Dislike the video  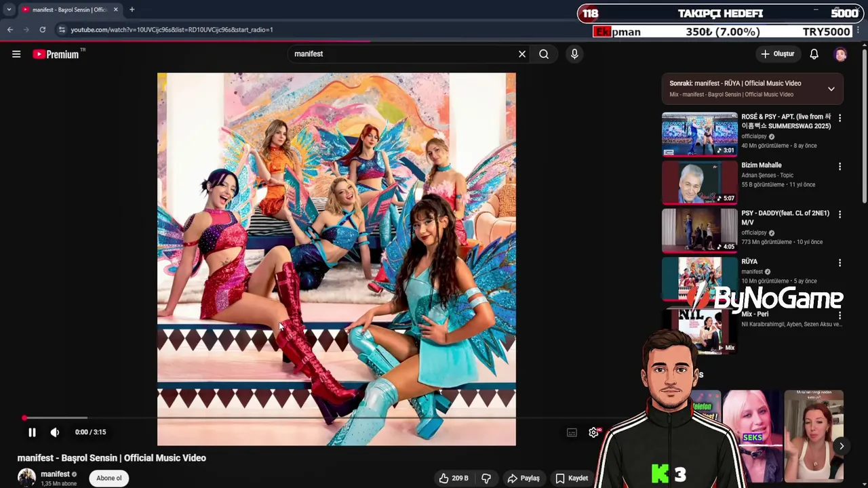(x=486, y=478)
